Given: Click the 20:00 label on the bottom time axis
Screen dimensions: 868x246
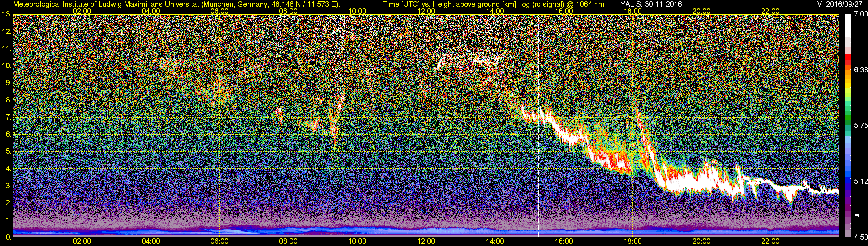Looking at the screenshot, I should (x=702, y=241).
